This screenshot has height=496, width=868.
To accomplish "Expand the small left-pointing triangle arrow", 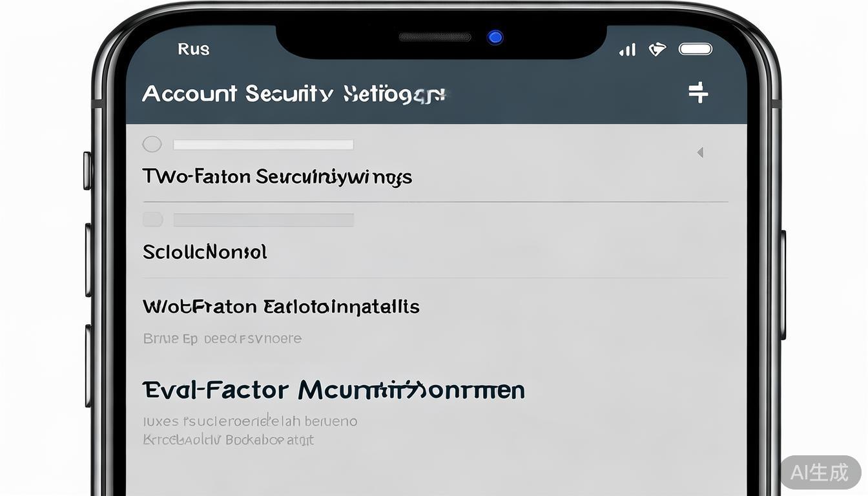I will (699, 152).
